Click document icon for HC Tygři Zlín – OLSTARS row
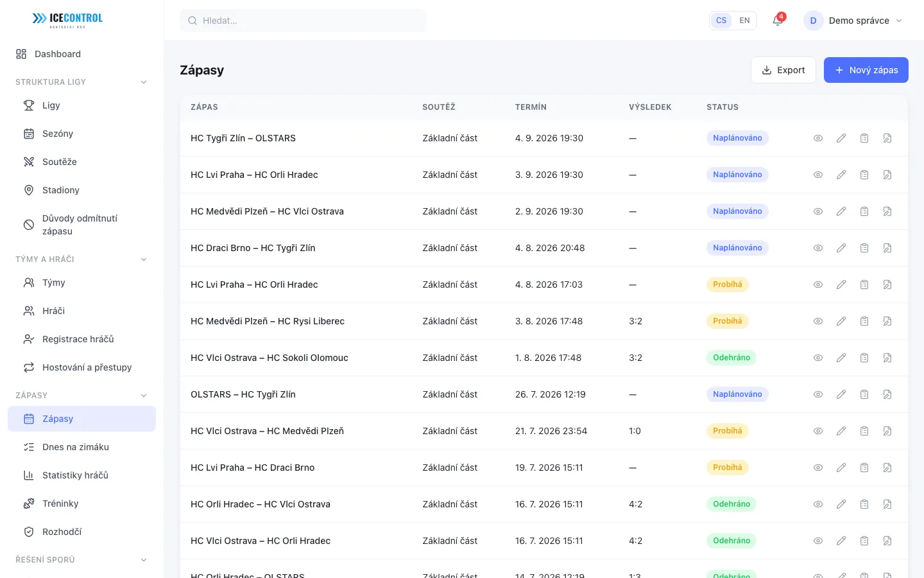This screenshot has height=578, width=924. point(887,138)
